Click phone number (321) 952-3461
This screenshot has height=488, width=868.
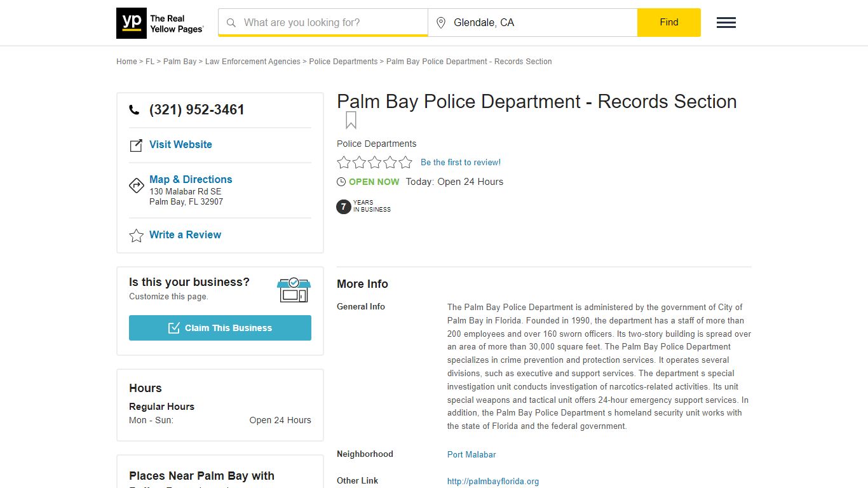197,110
